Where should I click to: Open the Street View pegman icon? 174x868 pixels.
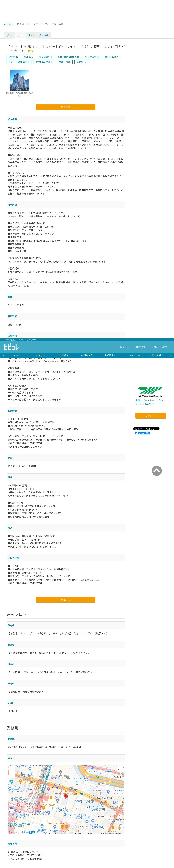pyautogui.click(x=119, y=827)
